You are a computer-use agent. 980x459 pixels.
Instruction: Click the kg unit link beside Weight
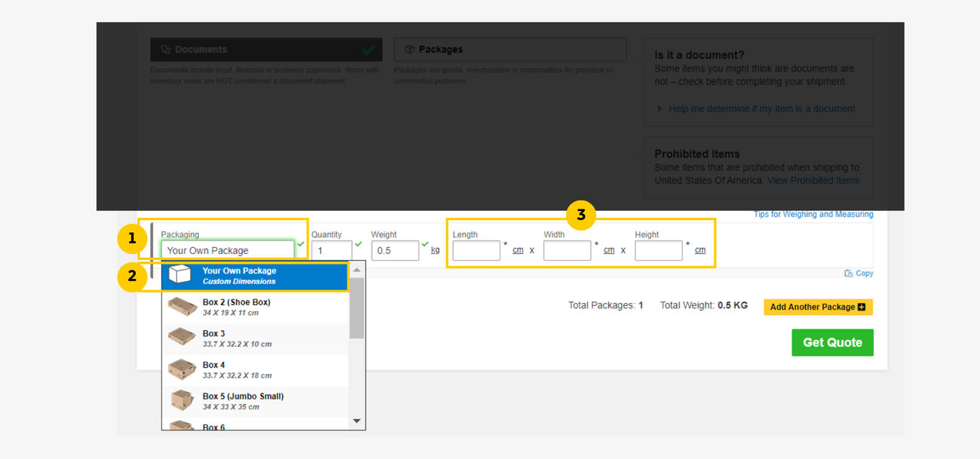(x=435, y=249)
